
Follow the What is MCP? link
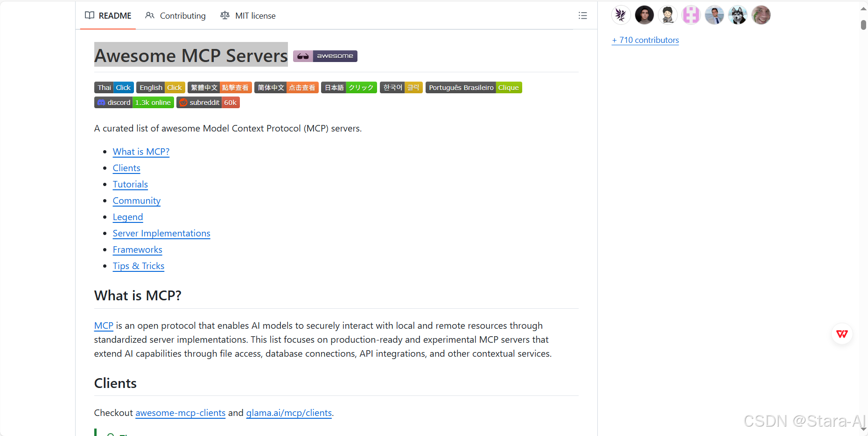point(141,152)
